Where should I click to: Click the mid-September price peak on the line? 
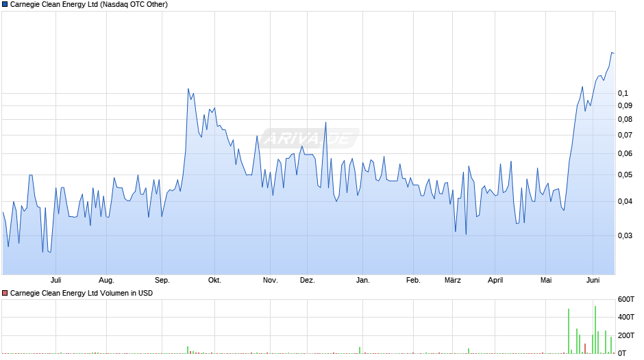[188, 89]
